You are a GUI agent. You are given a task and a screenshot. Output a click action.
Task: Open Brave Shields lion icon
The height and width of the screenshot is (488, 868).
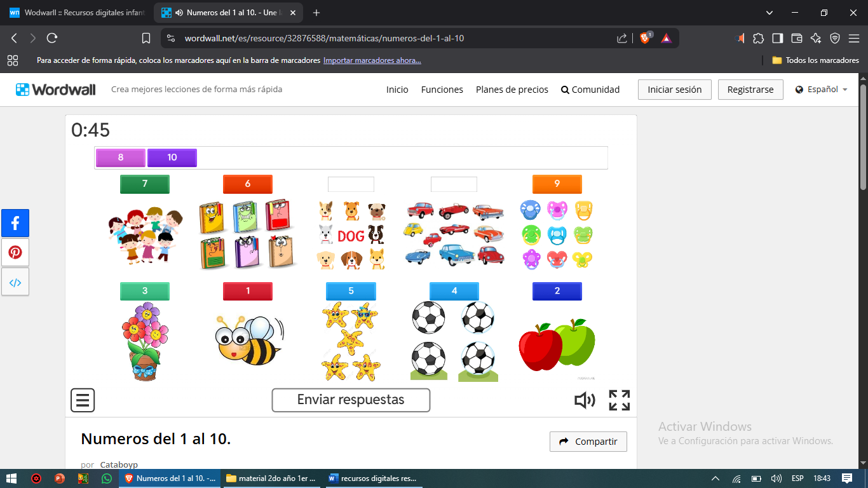(645, 38)
